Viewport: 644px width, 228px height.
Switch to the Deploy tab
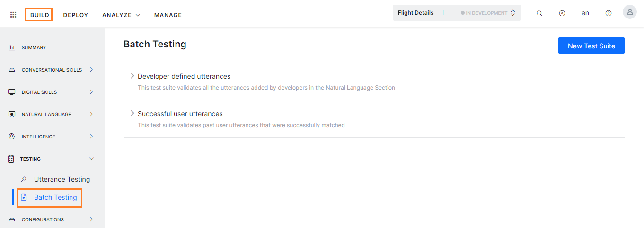(76, 15)
